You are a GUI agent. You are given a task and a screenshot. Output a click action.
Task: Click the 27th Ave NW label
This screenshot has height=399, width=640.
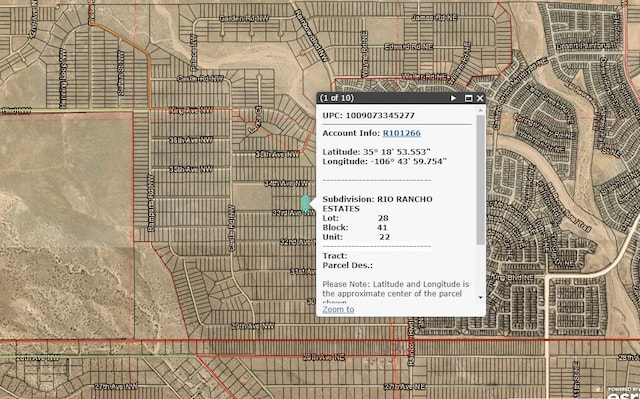point(116,386)
